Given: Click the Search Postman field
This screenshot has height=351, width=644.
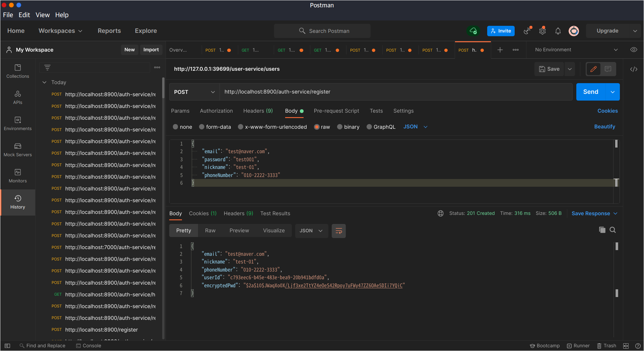Looking at the screenshot, I should 322,31.
